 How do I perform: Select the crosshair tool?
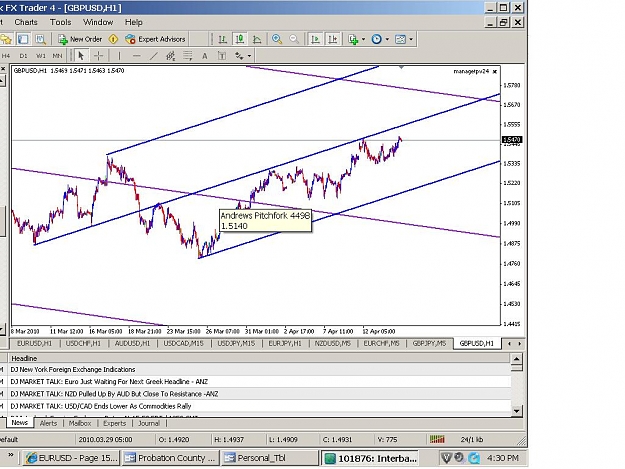(98, 55)
